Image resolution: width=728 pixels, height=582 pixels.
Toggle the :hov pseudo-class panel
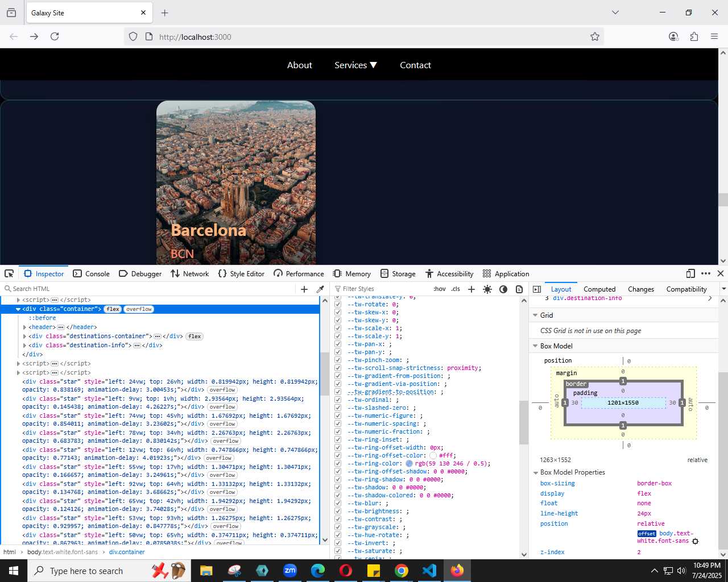(x=440, y=289)
